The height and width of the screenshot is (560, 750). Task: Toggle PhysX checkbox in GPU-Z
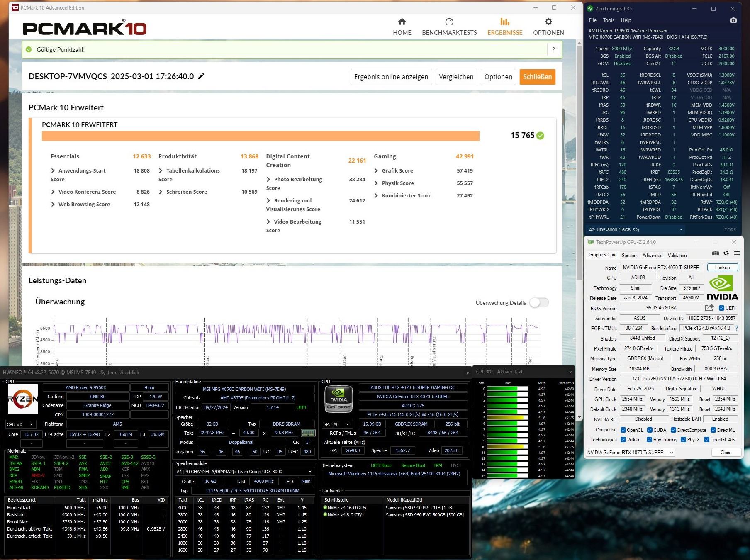tap(683, 440)
